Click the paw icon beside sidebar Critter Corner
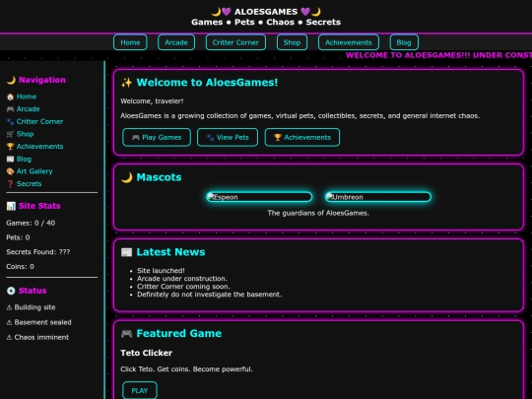This screenshot has height=399, width=532. pyautogui.click(x=10, y=122)
